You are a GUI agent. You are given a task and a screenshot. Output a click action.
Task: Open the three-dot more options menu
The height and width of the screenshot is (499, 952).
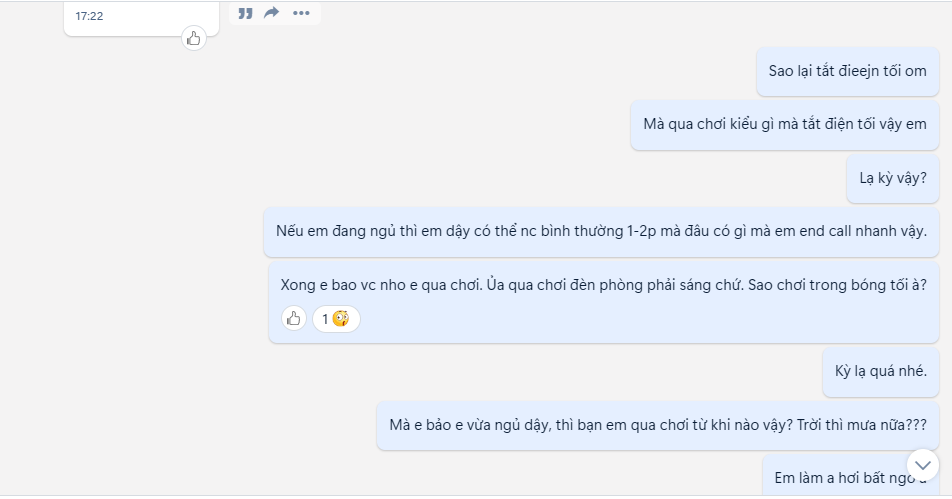pyautogui.click(x=301, y=13)
